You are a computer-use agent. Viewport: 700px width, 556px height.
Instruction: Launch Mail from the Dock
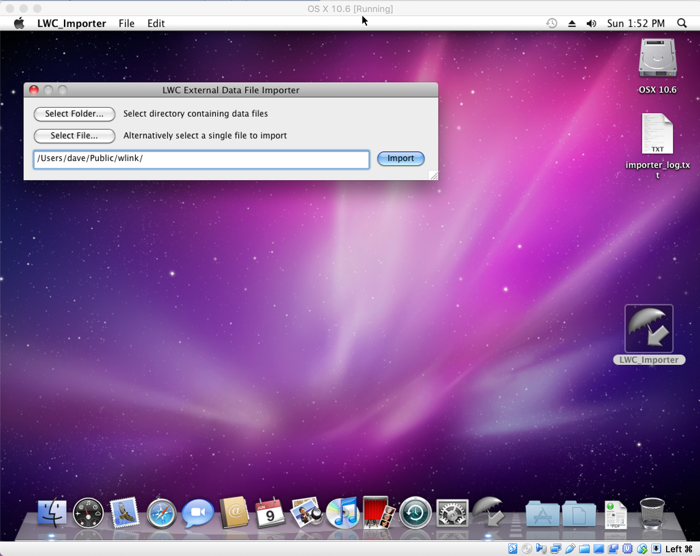pos(124,513)
